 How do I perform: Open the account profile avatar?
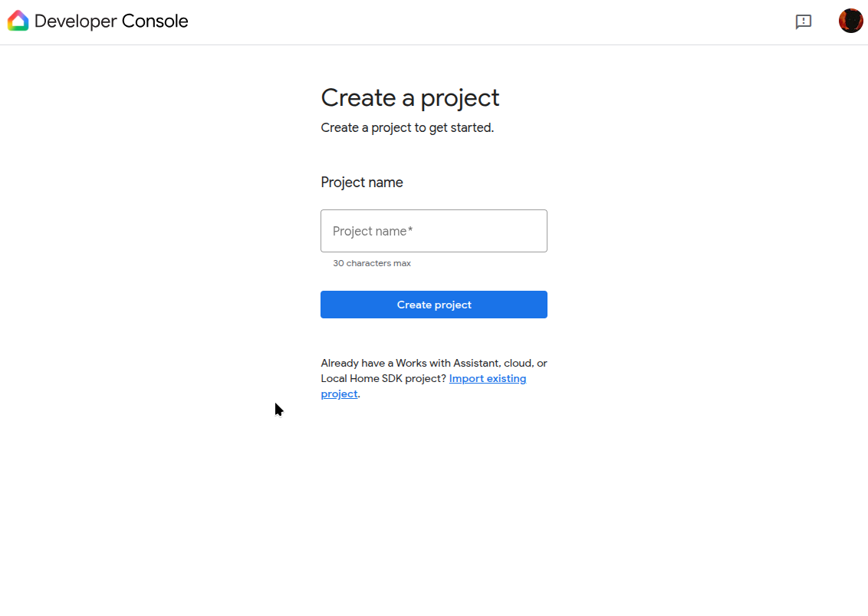(850, 21)
